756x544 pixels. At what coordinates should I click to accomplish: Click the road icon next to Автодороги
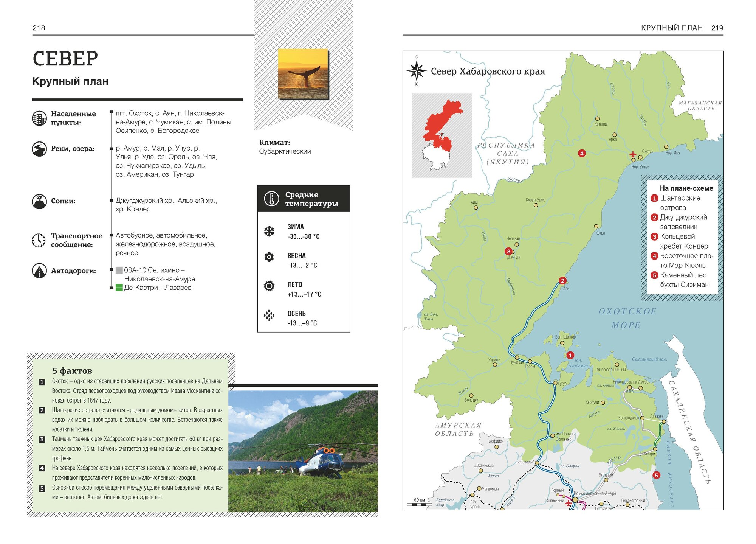coord(39,271)
